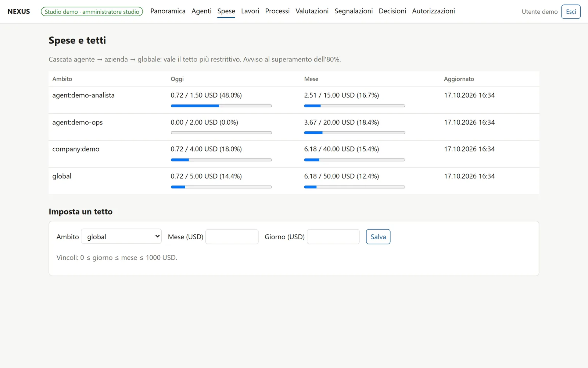This screenshot has height=368, width=588.
Task: Click the Oggi column header
Action: click(177, 79)
